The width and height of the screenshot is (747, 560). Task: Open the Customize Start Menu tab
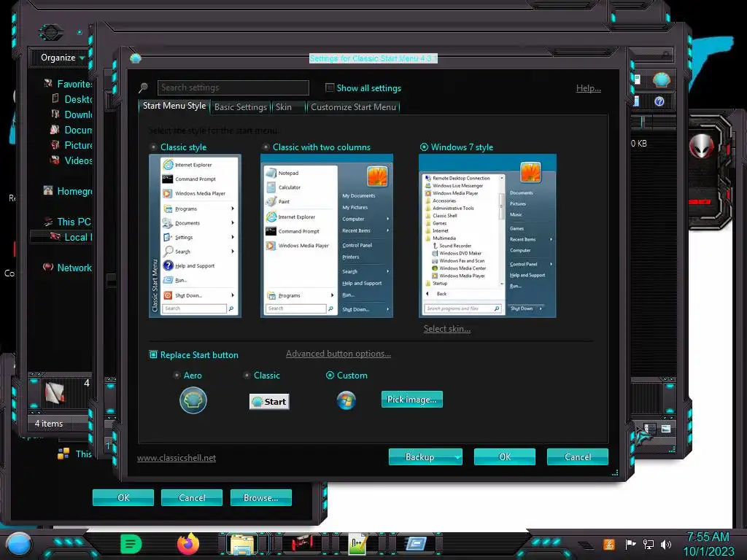click(x=354, y=107)
